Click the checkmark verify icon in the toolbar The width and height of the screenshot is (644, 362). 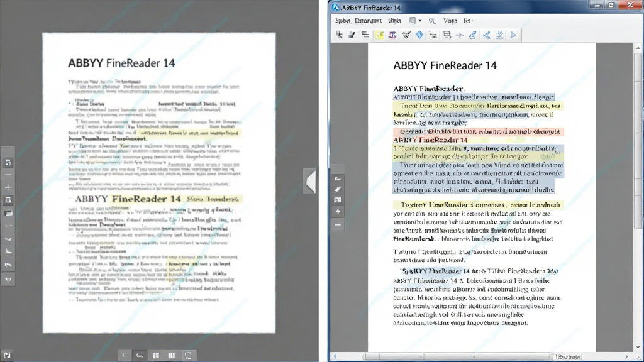point(406,35)
